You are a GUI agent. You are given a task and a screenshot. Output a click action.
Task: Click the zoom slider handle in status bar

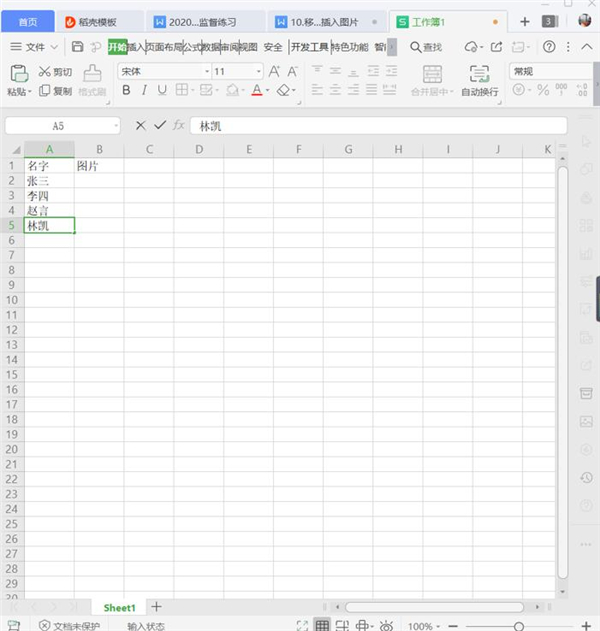click(x=518, y=625)
